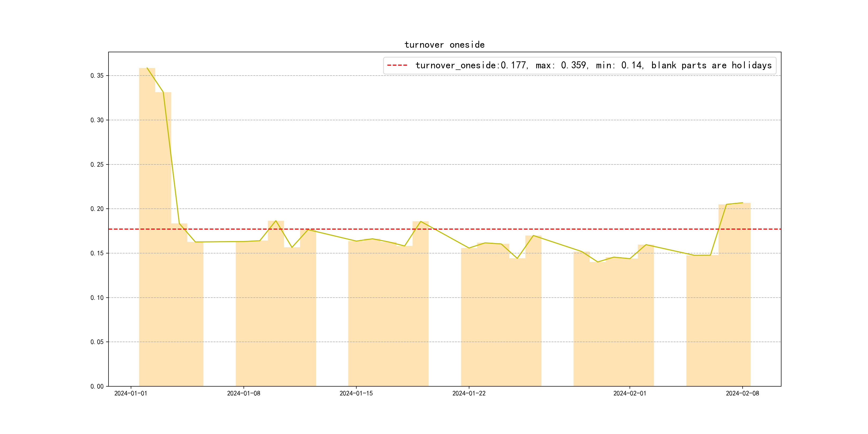Click the y-axis tick label 0.20
Viewport: 868px width, 434px height.
point(97,209)
